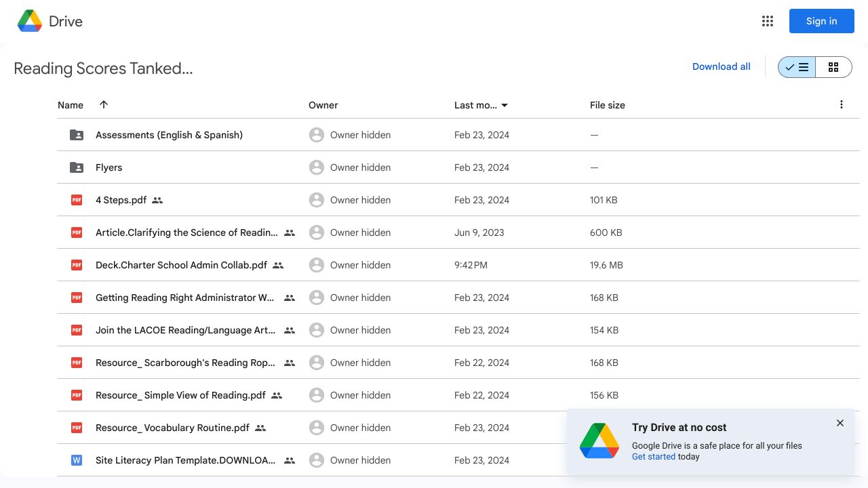Click the PDF icon for Article.Clarifying the Science
Image resolution: width=868 pixels, height=488 pixels.
pyautogui.click(x=77, y=232)
